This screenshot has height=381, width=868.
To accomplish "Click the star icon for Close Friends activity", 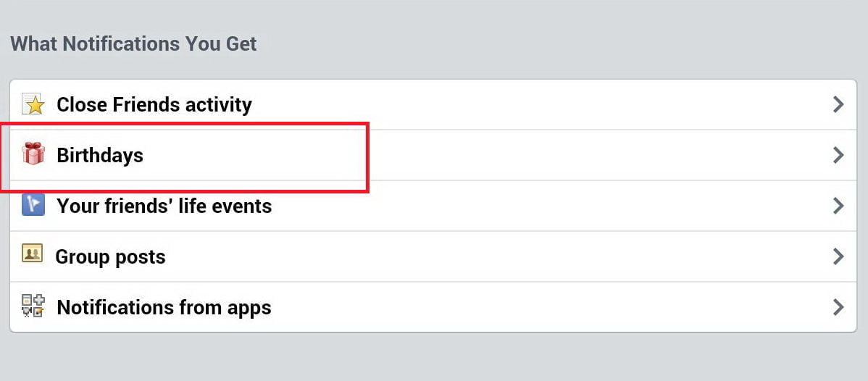I will (x=33, y=104).
